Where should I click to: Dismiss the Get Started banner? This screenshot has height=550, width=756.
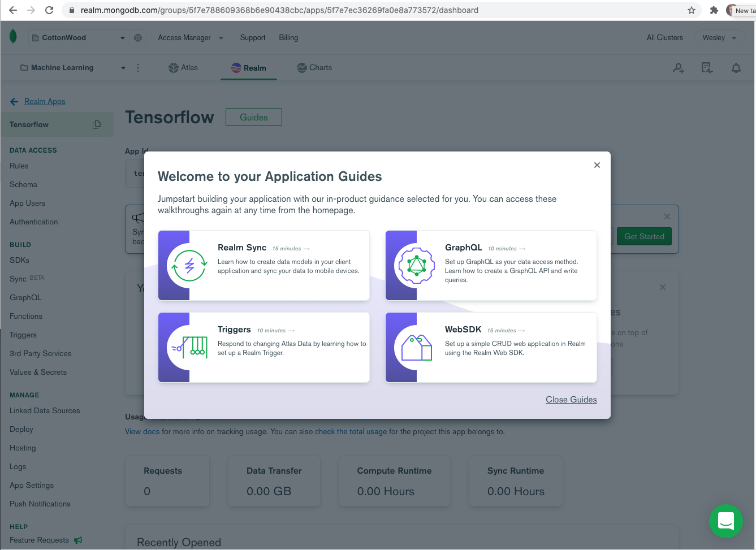(667, 216)
